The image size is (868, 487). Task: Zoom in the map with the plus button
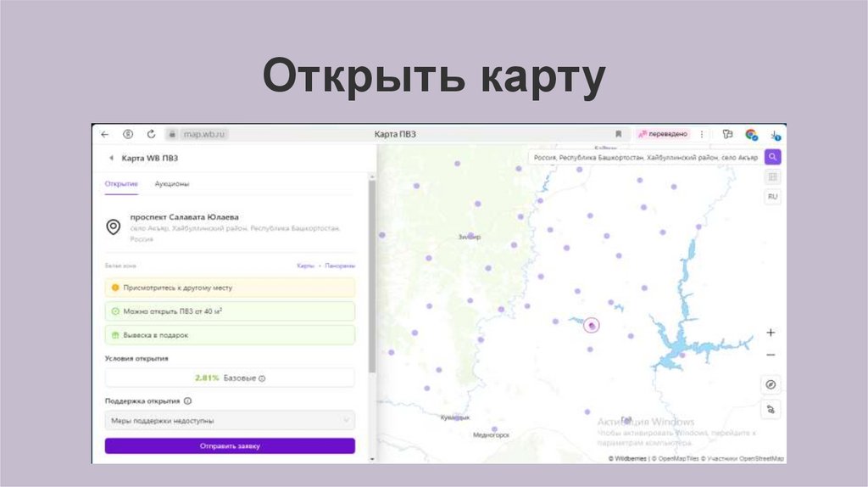point(771,333)
